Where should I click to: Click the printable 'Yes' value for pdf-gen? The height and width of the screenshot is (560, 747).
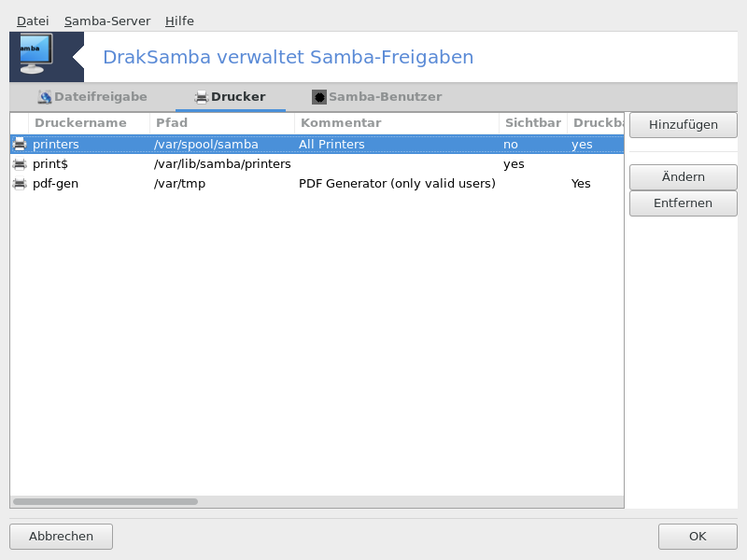[581, 184]
